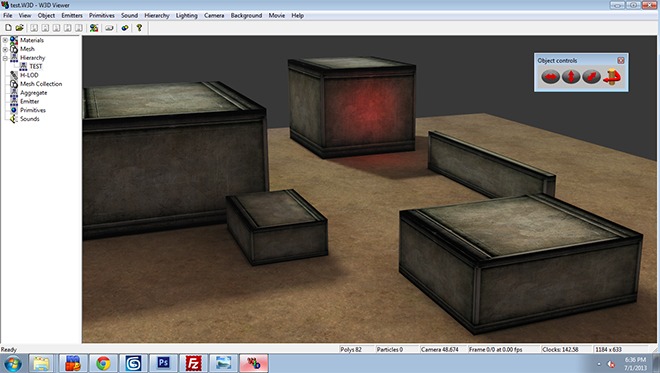Open the photo viewer taskbar icon

click(x=223, y=364)
